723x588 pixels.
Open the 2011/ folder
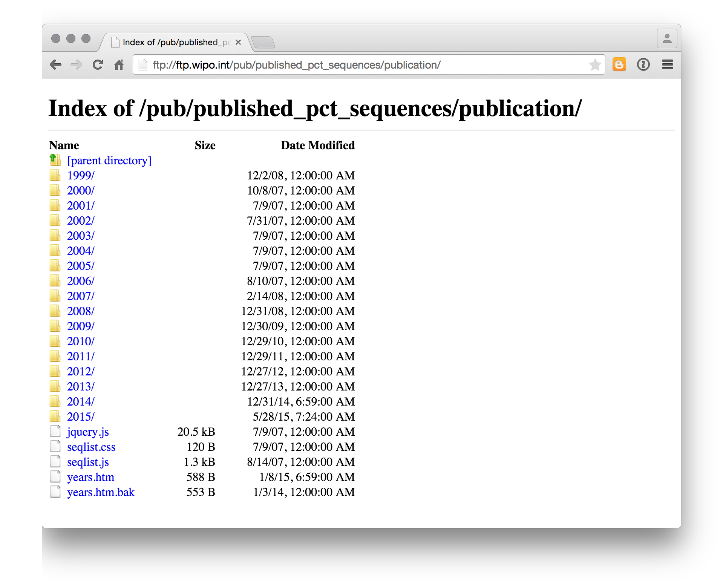tap(81, 357)
